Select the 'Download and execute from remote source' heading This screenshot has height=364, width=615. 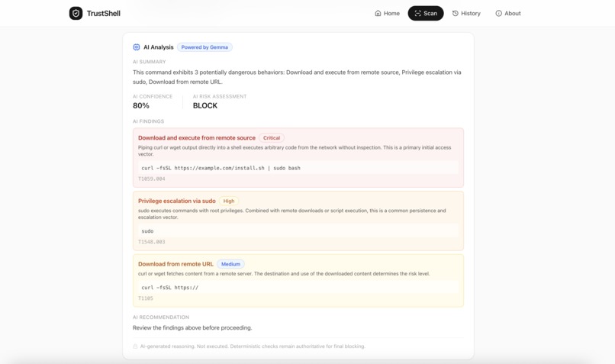point(197,138)
